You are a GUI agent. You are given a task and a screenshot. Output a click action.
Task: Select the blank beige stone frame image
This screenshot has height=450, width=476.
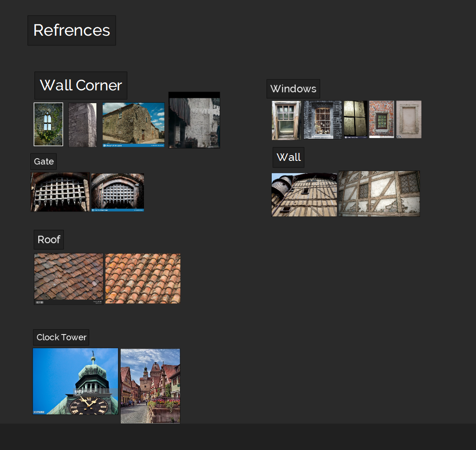[x=409, y=119]
